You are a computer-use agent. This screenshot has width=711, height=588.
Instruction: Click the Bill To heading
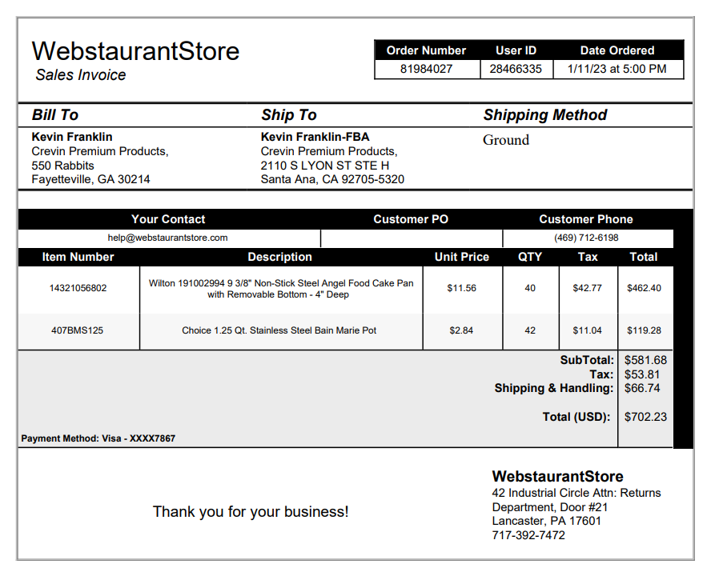tap(55, 115)
